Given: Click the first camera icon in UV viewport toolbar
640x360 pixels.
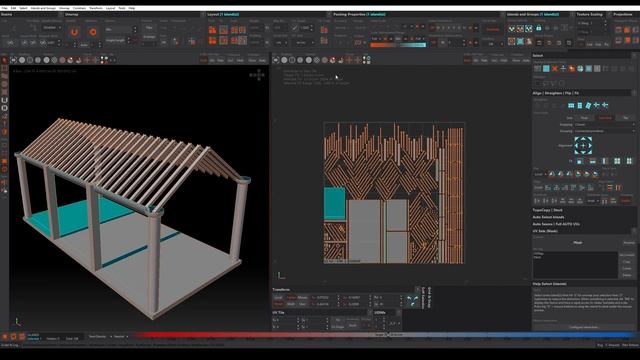Looking at the screenshot, I should click(276, 60).
